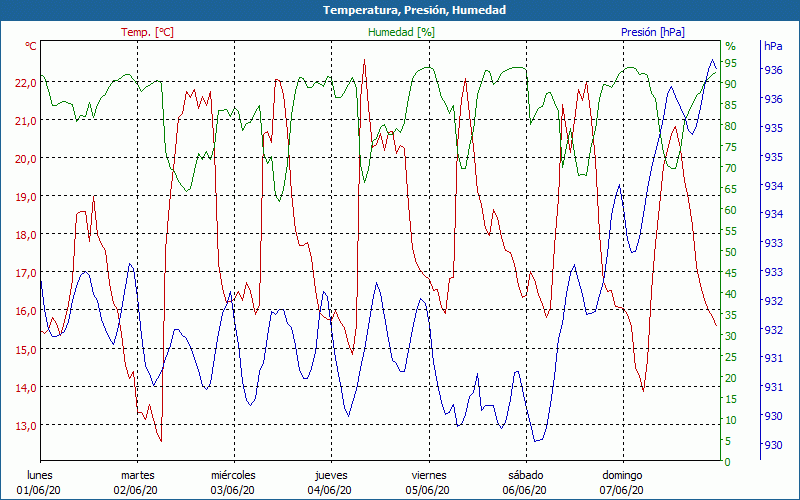Click the "14,0" temperature axis value
The width and height of the screenshot is (800, 500).
26,388
